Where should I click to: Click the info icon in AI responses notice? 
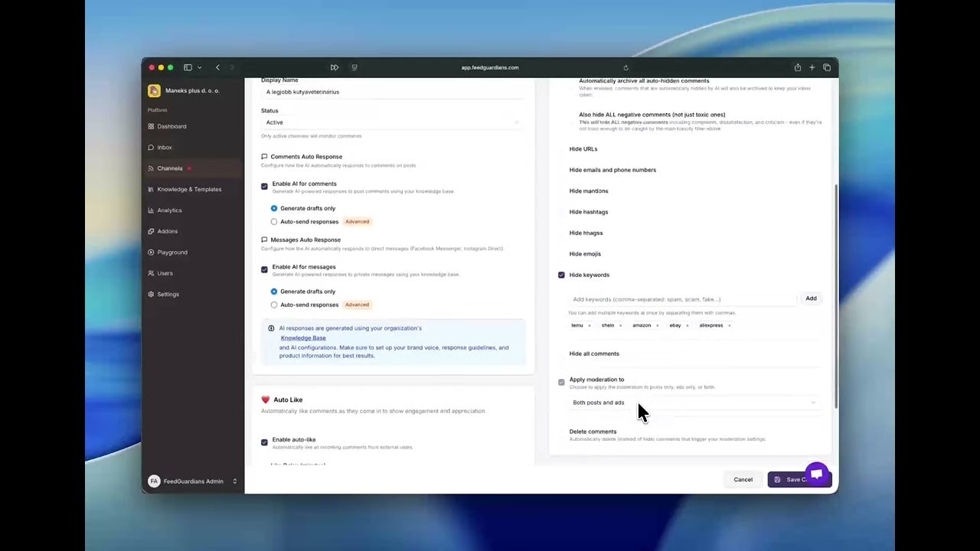point(271,328)
